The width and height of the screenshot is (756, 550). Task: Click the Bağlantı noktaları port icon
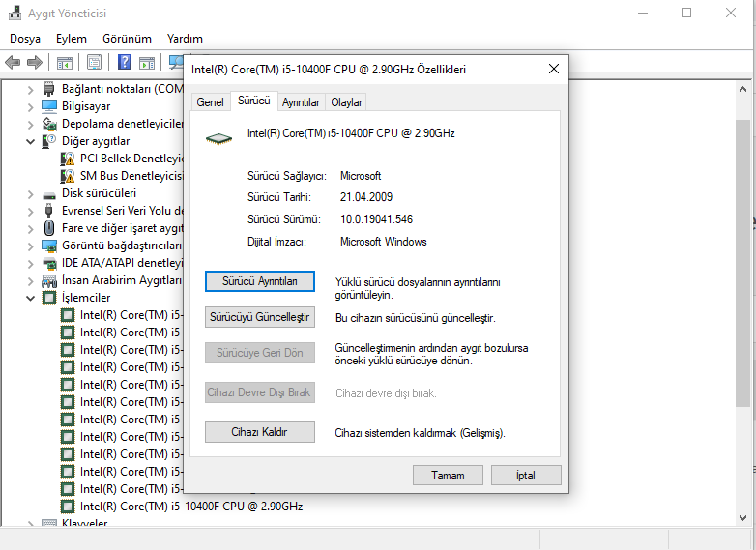(x=48, y=89)
